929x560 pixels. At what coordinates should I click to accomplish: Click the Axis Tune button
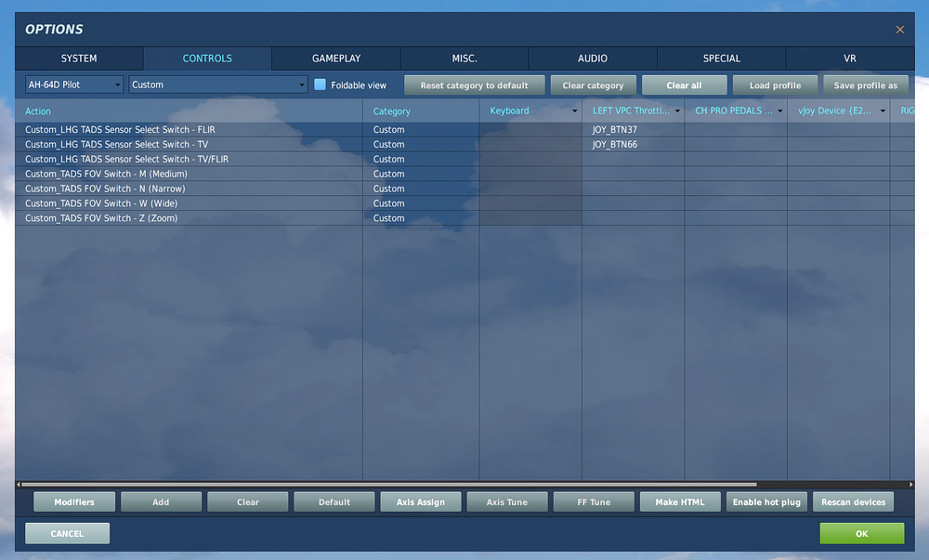[x=507, y=502]
